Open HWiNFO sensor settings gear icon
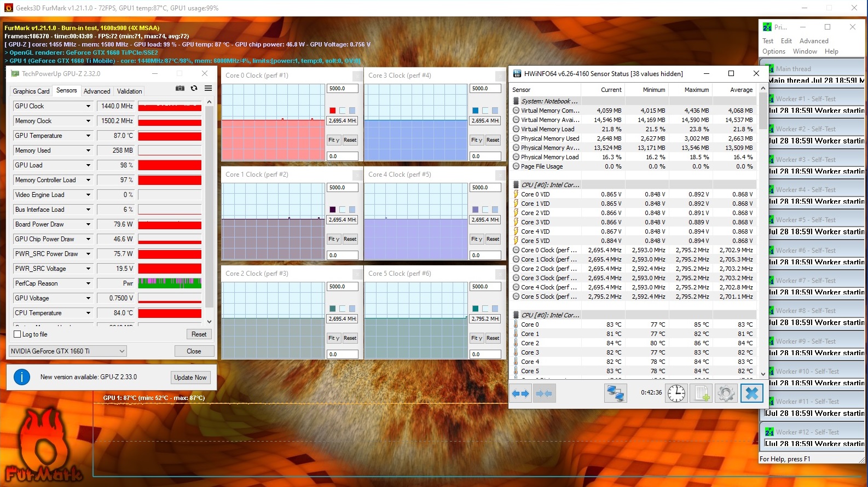This screenshot has width=868, height=487. pyautogui.click(x=726, y=393)
